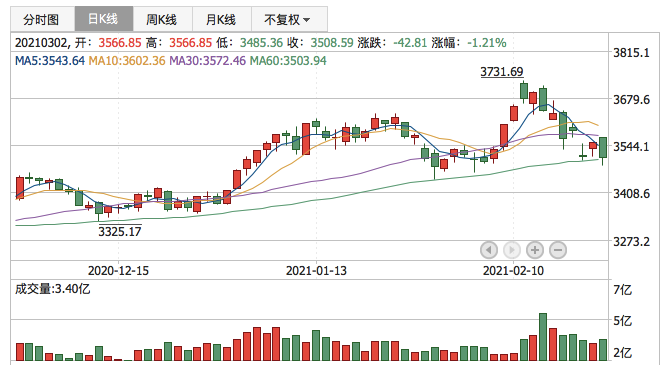Click the tallest green volume bar

(x=543, y=337)
